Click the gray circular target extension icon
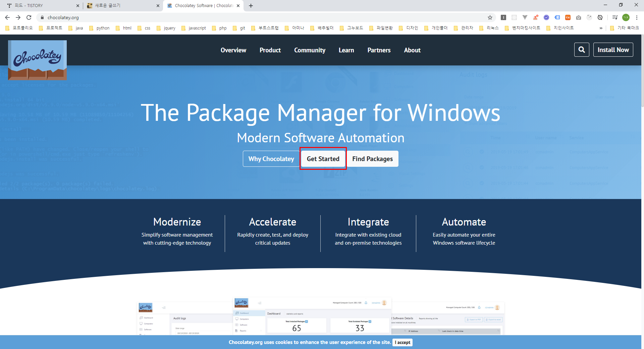Viewport: 644px width, 349px height. (x=589, y=17)
